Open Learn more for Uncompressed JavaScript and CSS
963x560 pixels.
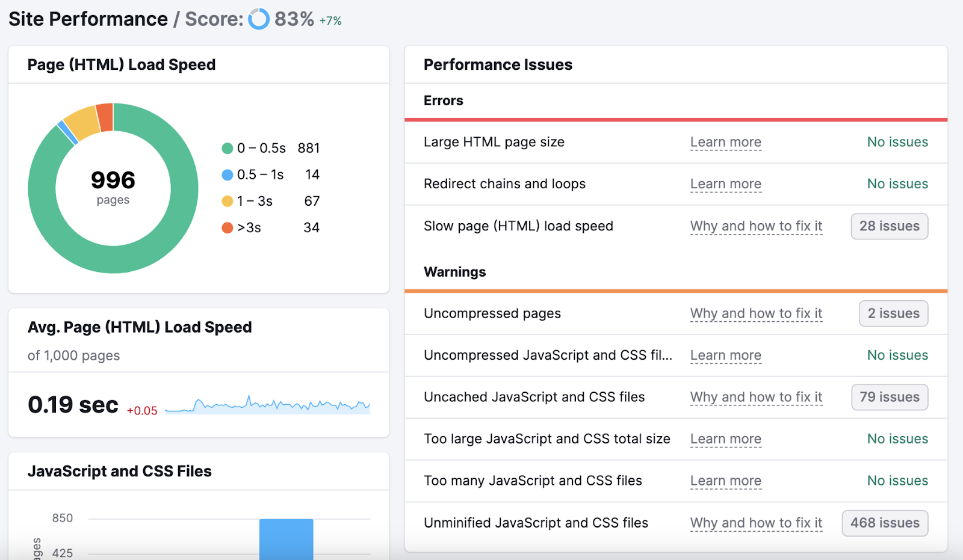(725, 355)
